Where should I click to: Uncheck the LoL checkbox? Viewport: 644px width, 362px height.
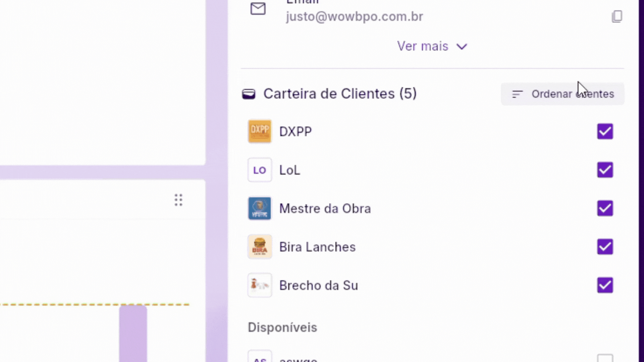coord(605,170)
